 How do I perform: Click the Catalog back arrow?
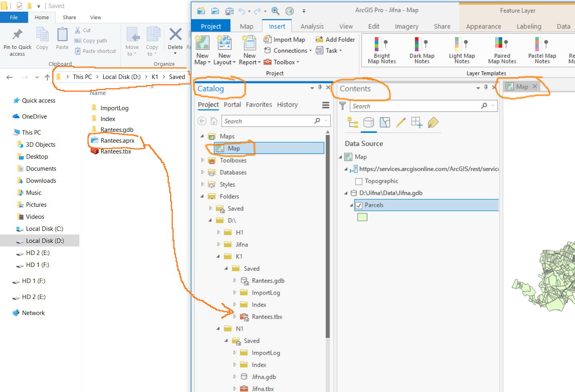point(202,121)
